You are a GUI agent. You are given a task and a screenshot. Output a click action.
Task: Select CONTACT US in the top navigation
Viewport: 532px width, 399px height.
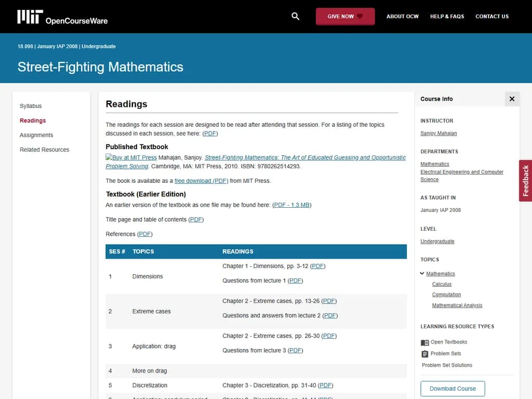(x=491, y=16)
